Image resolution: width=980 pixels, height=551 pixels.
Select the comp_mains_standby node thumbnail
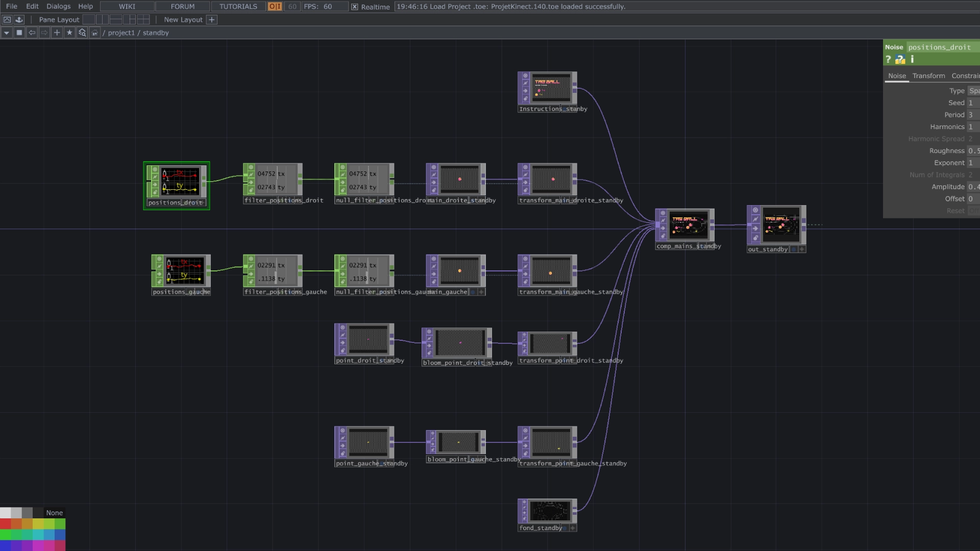point(688,225)
